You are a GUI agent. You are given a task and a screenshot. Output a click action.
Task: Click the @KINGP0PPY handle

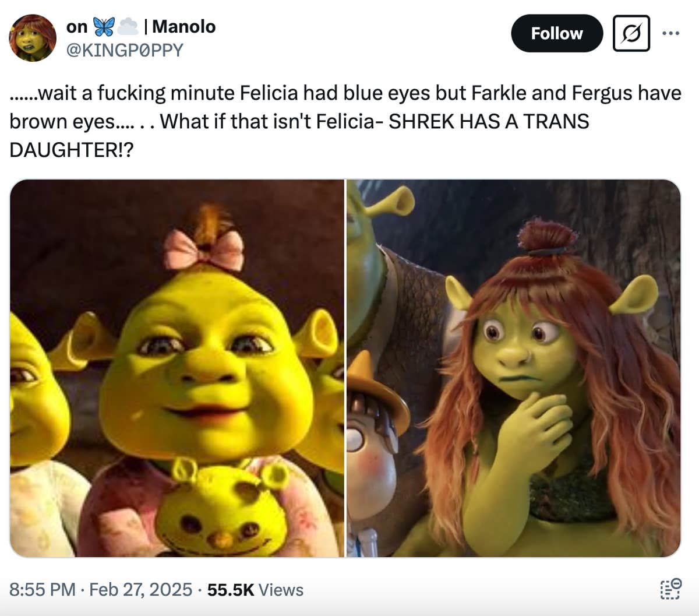(x=128, y=50)
